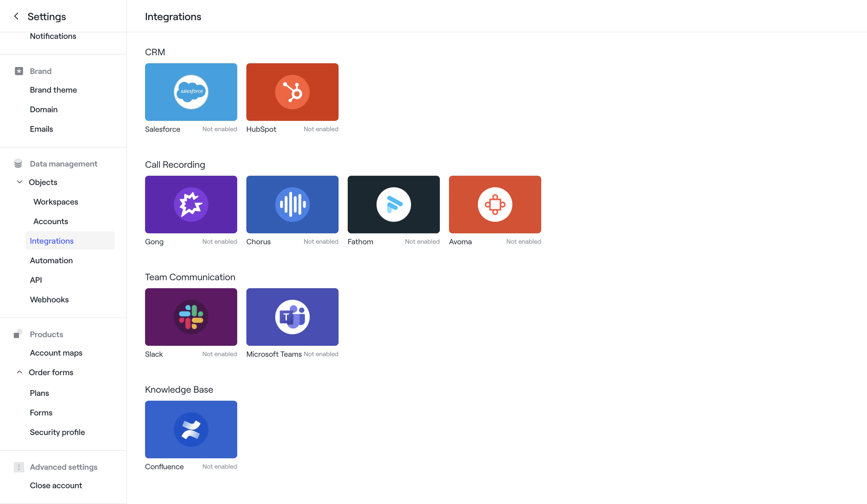This screenshot has height=504, width=867.
Task: Switch to the Automation settings page
Action: point(51,260)
